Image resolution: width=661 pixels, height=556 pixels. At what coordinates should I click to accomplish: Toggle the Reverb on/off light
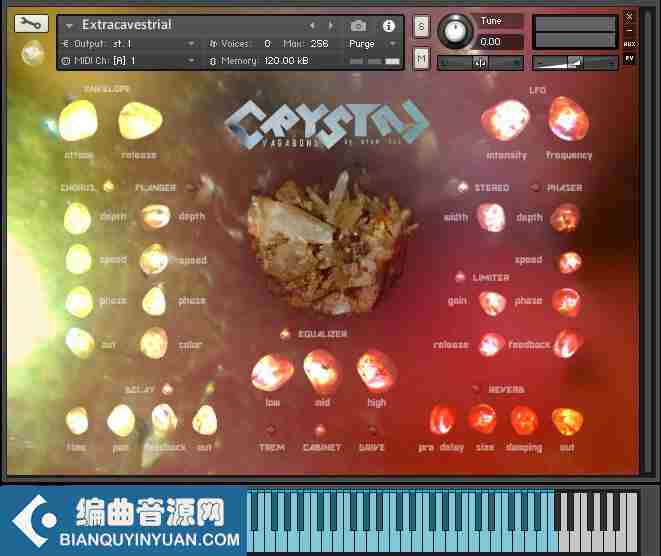coord(476,389)
